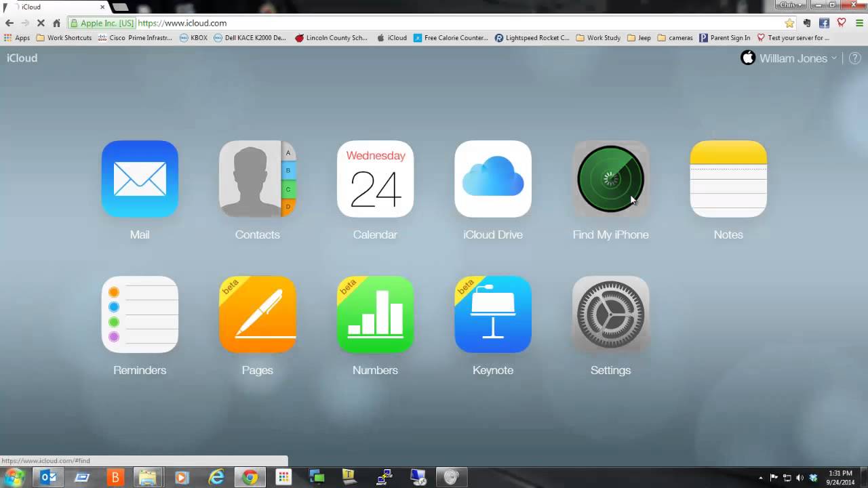868x488 pixels.
Task: Launch the Pages beta app
Action: pos(258,314)
